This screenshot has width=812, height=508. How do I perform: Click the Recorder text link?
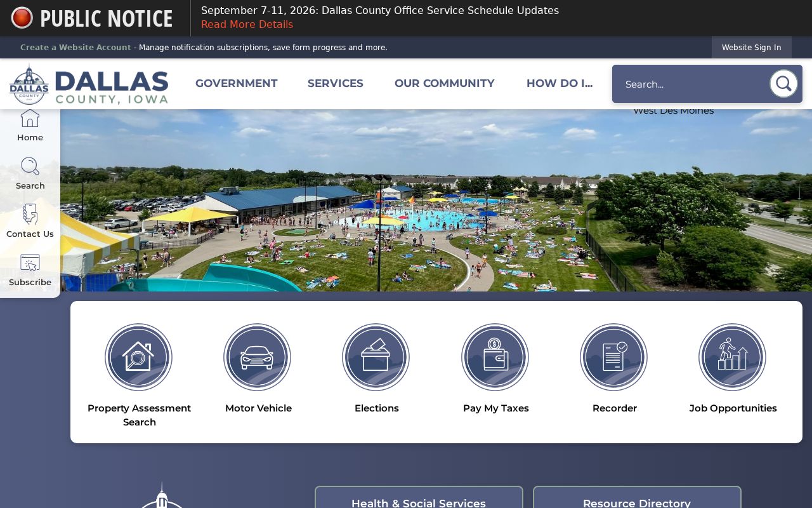[615, 408]
